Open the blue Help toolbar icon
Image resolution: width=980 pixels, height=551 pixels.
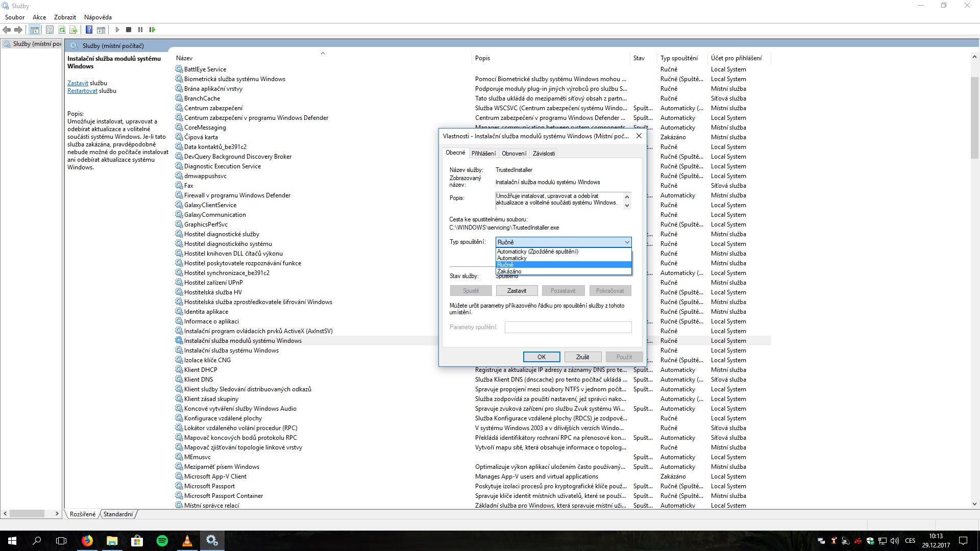89,30
